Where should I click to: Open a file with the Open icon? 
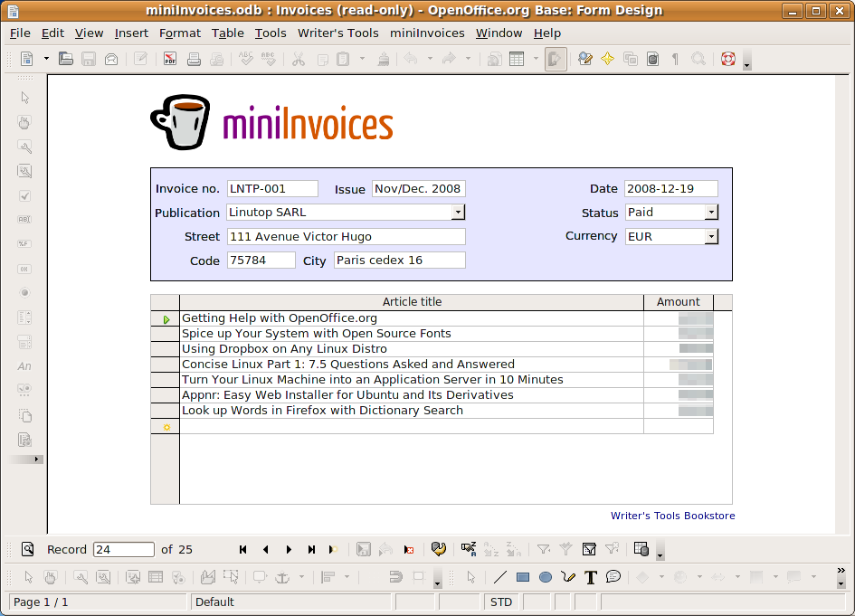[x=66, y=58]
